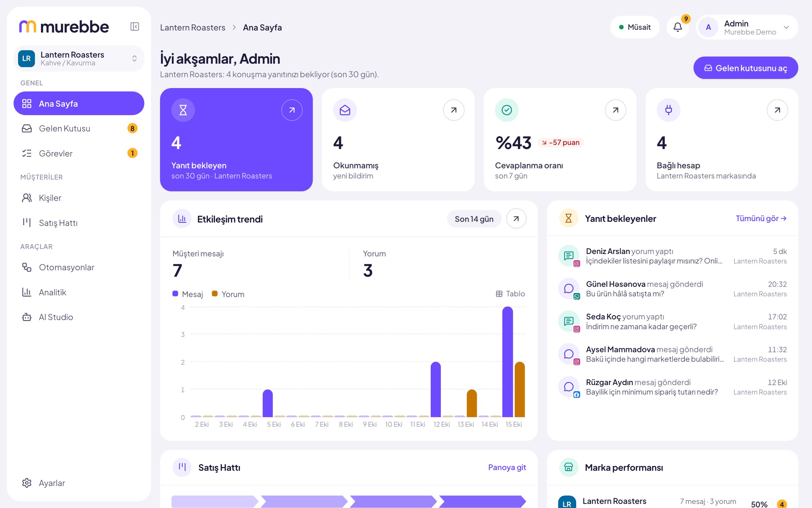Click the checkmark icon on Cevaplanma oranı card

[x=506, y=110]
